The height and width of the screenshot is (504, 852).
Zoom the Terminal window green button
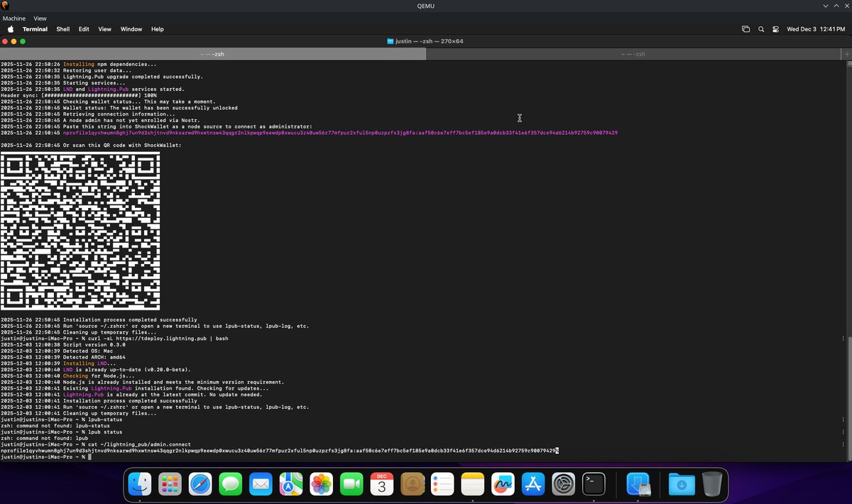click(x=23, y=41)
